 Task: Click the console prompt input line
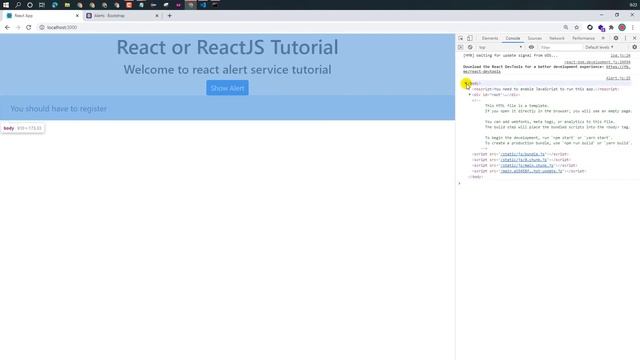tap(549, 183)
